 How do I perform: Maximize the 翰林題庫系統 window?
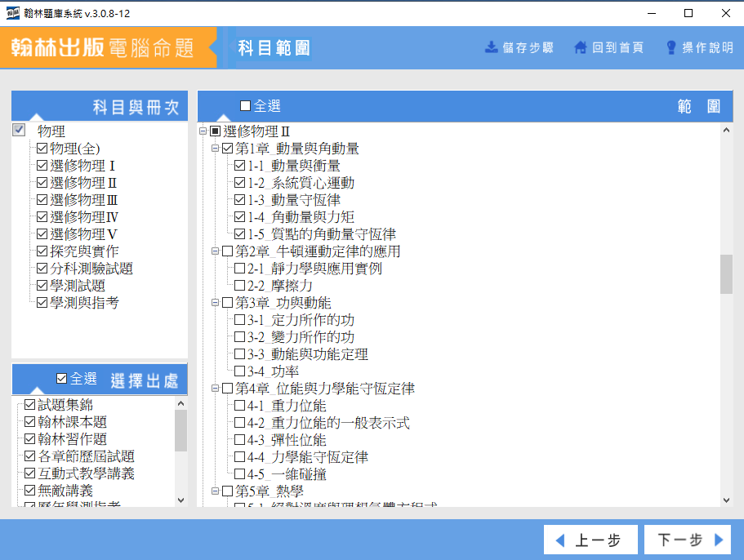[x=688, y=13]
